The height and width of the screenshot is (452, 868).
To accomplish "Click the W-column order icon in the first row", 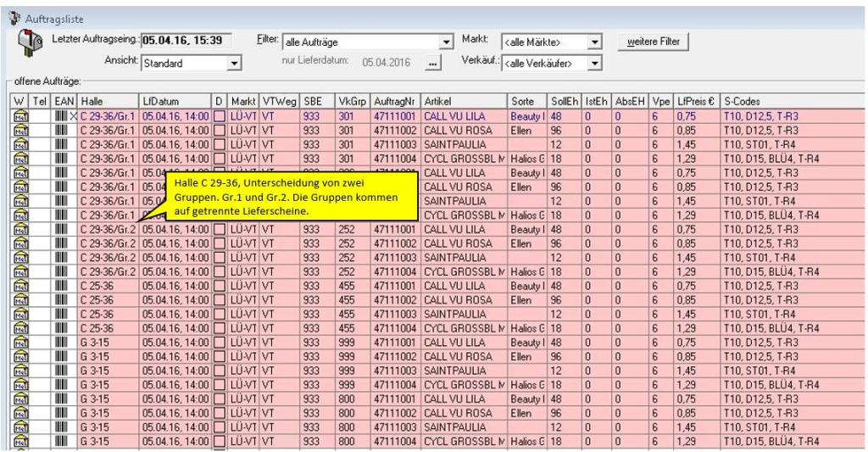I will [x=20, y=114].
